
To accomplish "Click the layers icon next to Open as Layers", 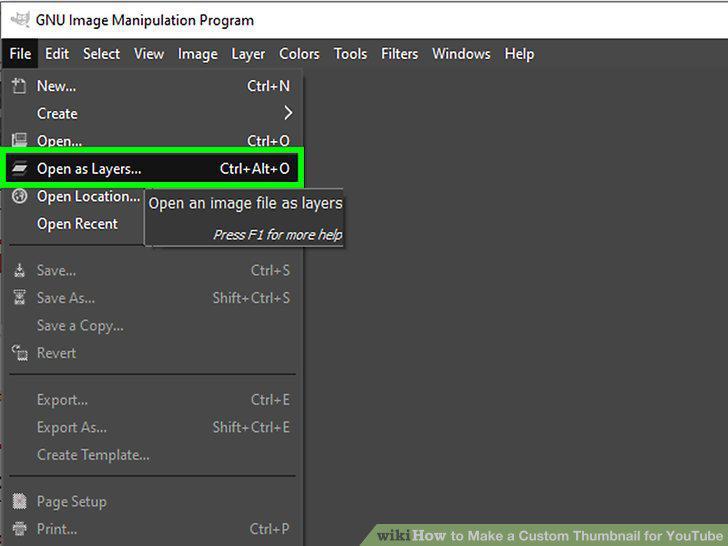I will (x=20, y=168).
